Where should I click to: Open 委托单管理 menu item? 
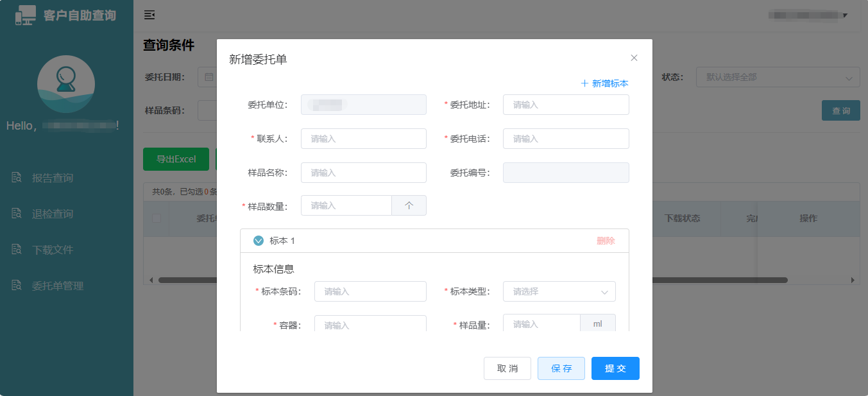point(58,286)
